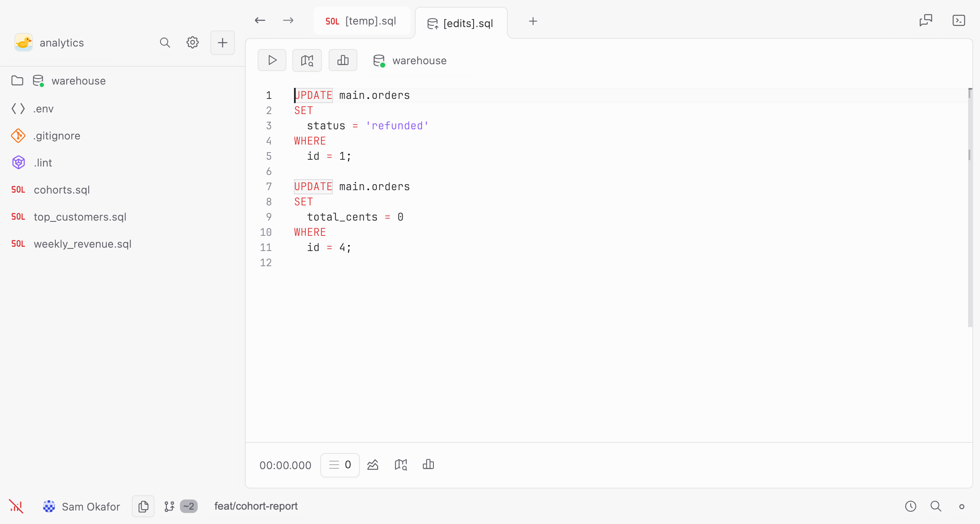Open the line chart icon in results bar
This screenshot has width=980, height=524.
(373, 465)
